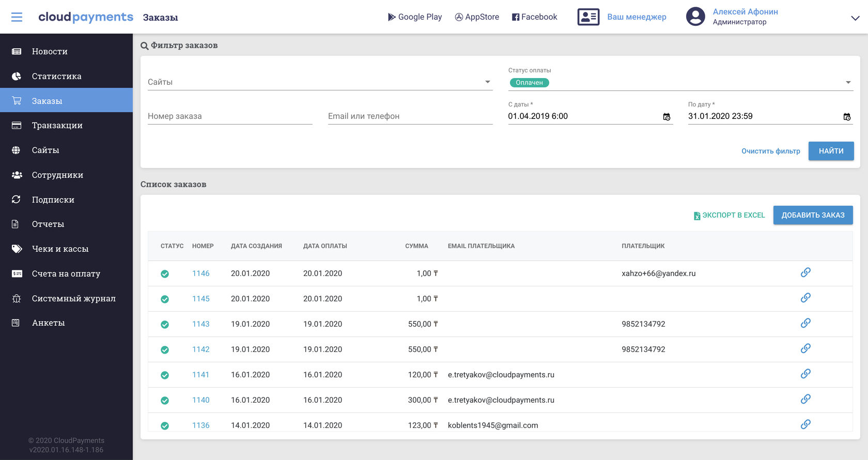
Task: Open order number 1140 link
Action: click(200, 400)
